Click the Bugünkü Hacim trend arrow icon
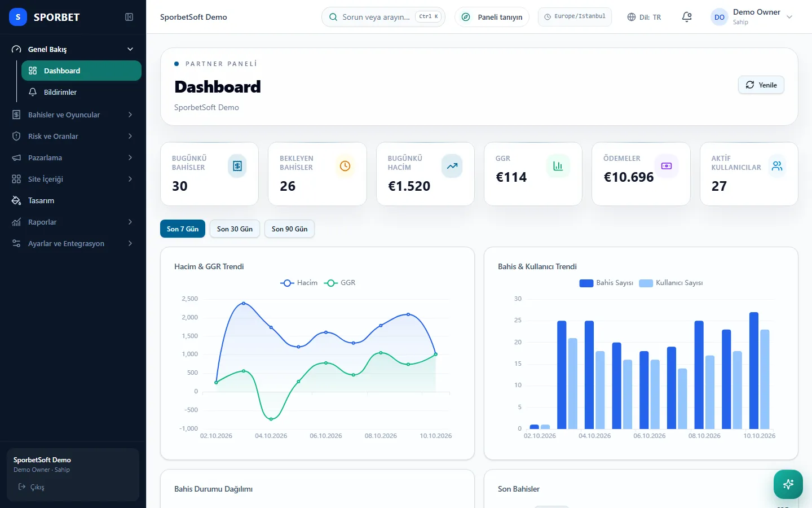Screen dimensions: 812x508 pos(452,166)
